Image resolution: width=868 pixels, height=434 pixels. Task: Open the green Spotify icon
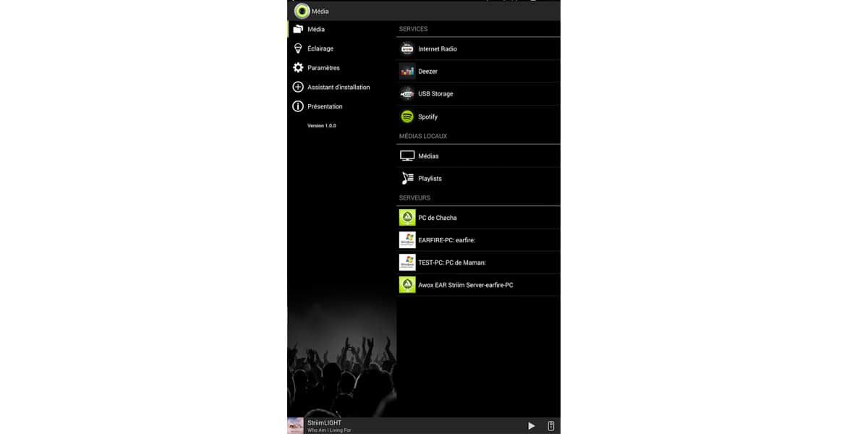tap(407, 116)
